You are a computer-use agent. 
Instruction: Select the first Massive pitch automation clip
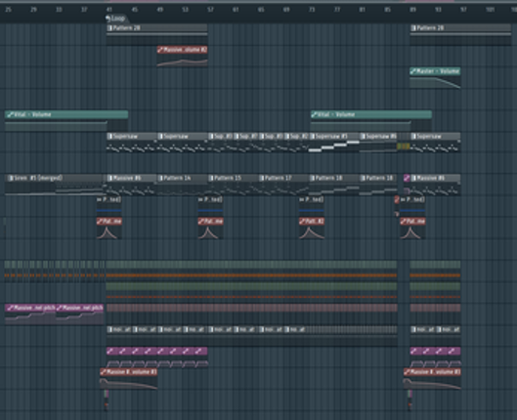(30, 308)
